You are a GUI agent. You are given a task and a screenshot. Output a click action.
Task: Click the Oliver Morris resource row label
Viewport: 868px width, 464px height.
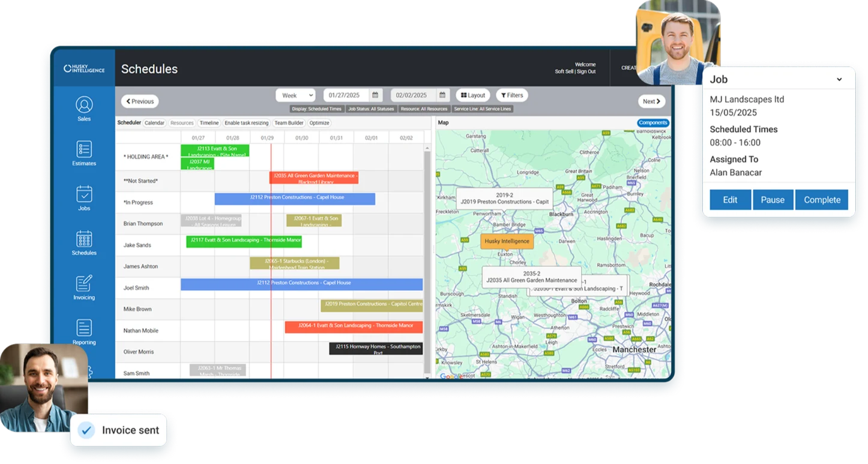(x=139, y=352)
